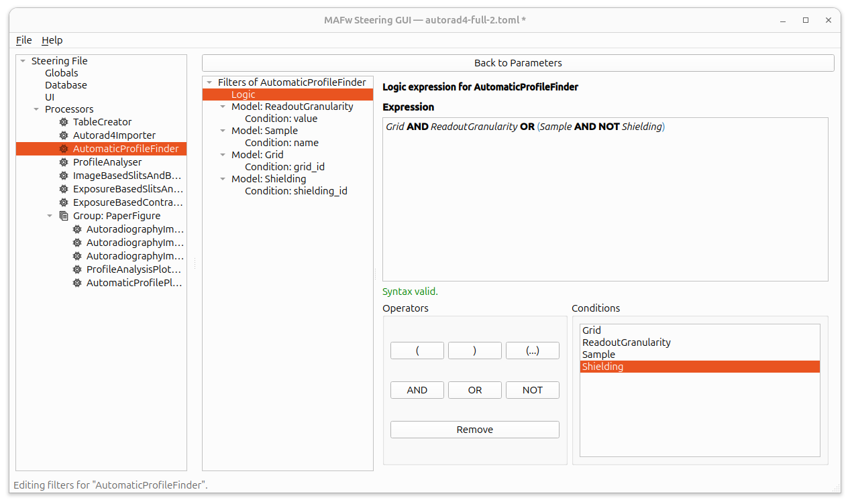
Task: Select ReadoutGranularity in the Conditions list
Action: click(626, 342)
